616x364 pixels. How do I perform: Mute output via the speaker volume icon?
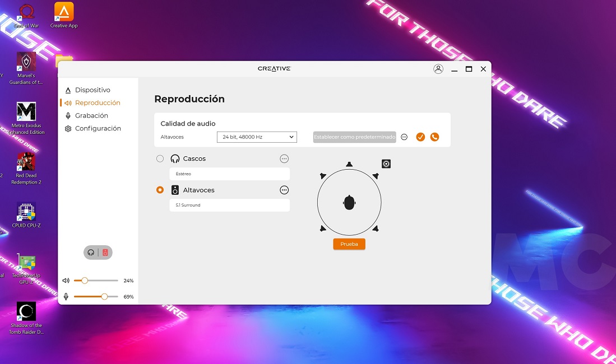point(66,281)
